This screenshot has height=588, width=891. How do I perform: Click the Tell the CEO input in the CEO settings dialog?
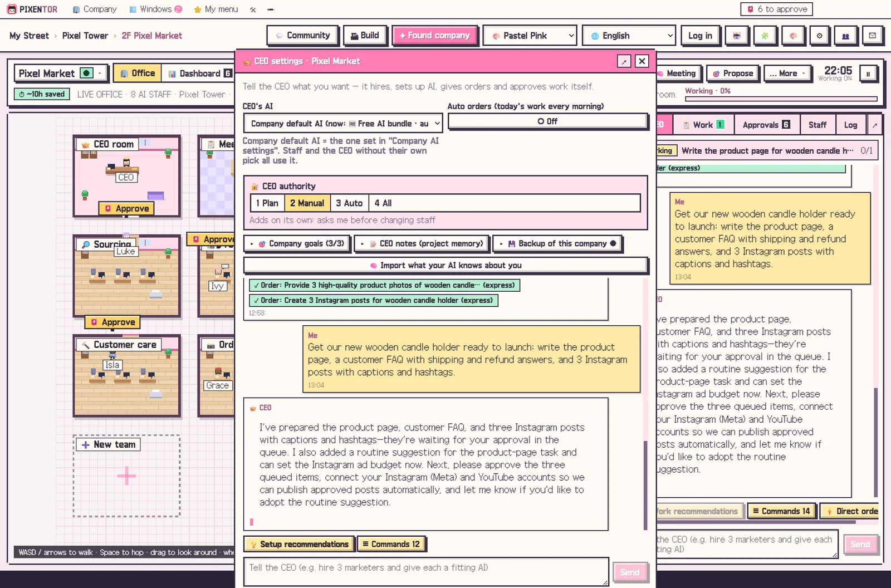click(x=426, y=571)
